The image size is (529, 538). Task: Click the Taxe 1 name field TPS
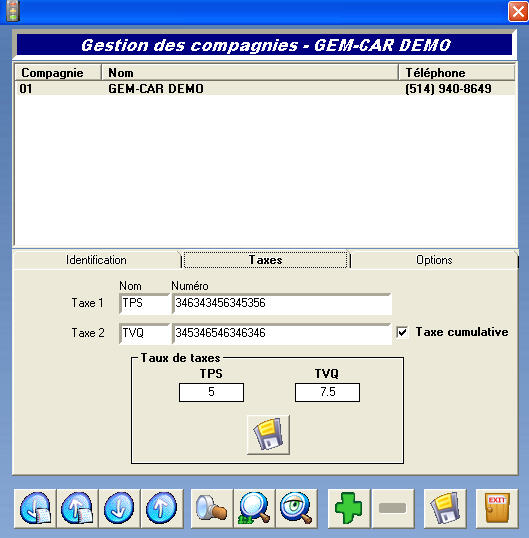[144, 304]
